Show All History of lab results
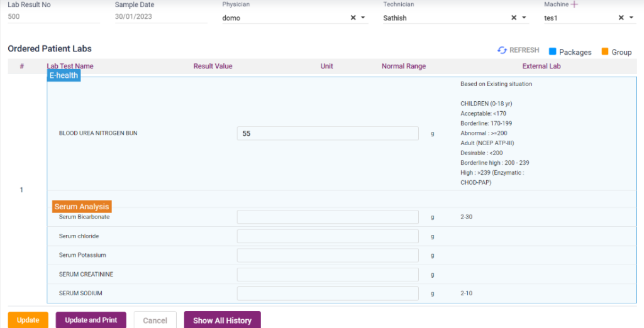 [x=222, y=320]
